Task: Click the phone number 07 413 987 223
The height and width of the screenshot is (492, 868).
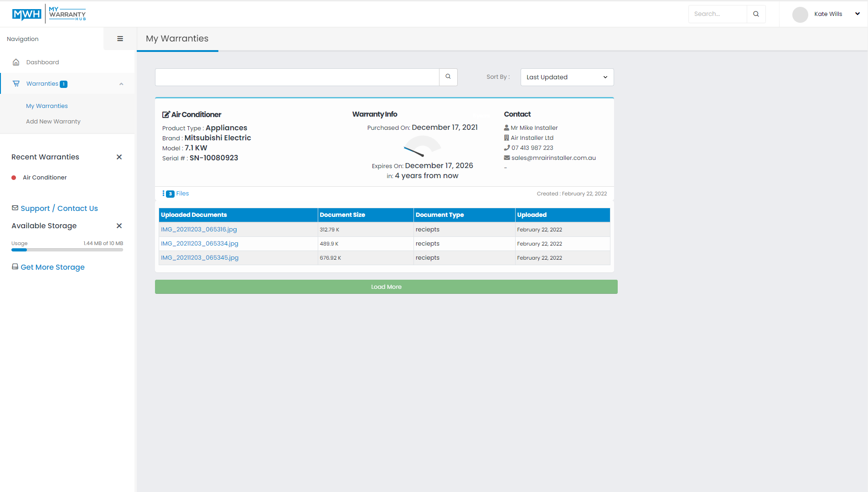Action: 532,148
